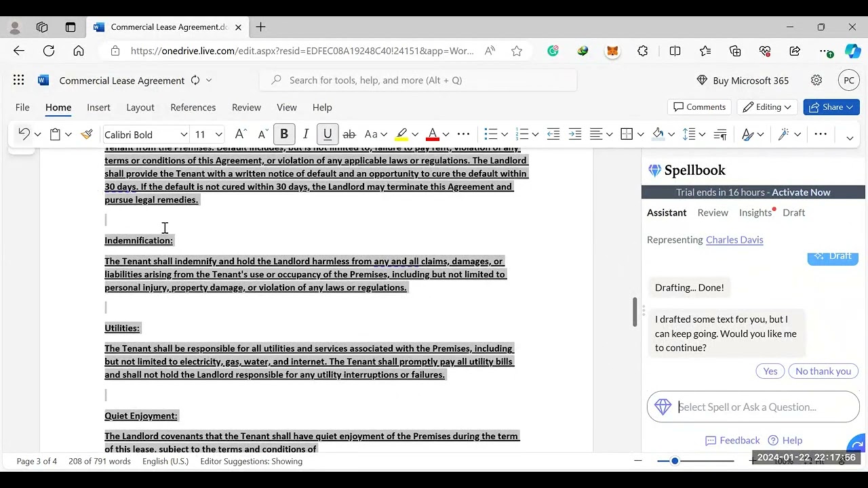Click the zoom slider handle
Image resolution: width=868 pixels, height=488 pixels.
(x=674, y=461)
